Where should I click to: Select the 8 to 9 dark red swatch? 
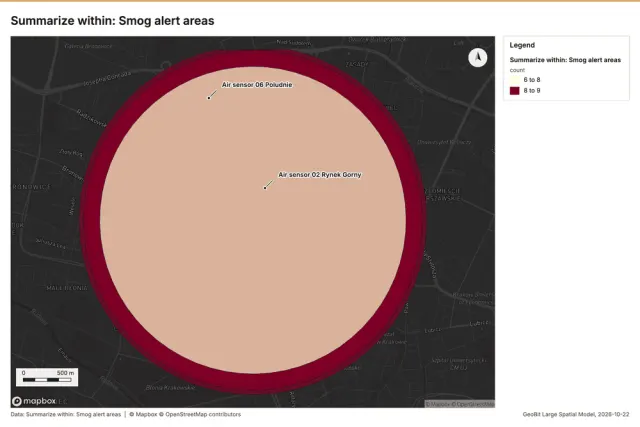point(515,91)
